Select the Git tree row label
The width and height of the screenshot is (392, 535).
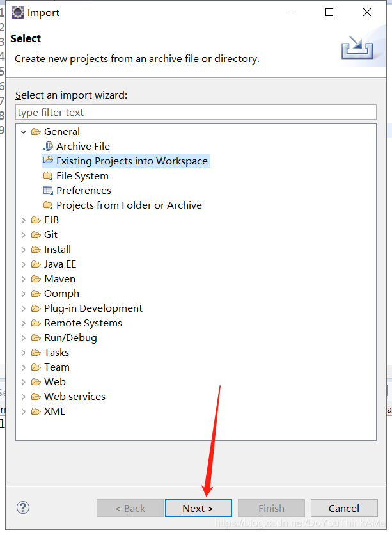tap(51, 235)
